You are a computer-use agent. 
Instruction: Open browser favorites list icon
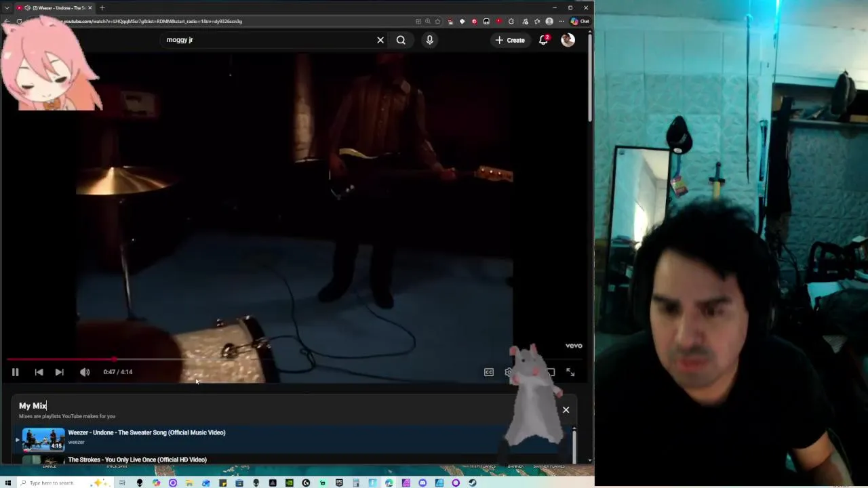(x=537, y=21)
